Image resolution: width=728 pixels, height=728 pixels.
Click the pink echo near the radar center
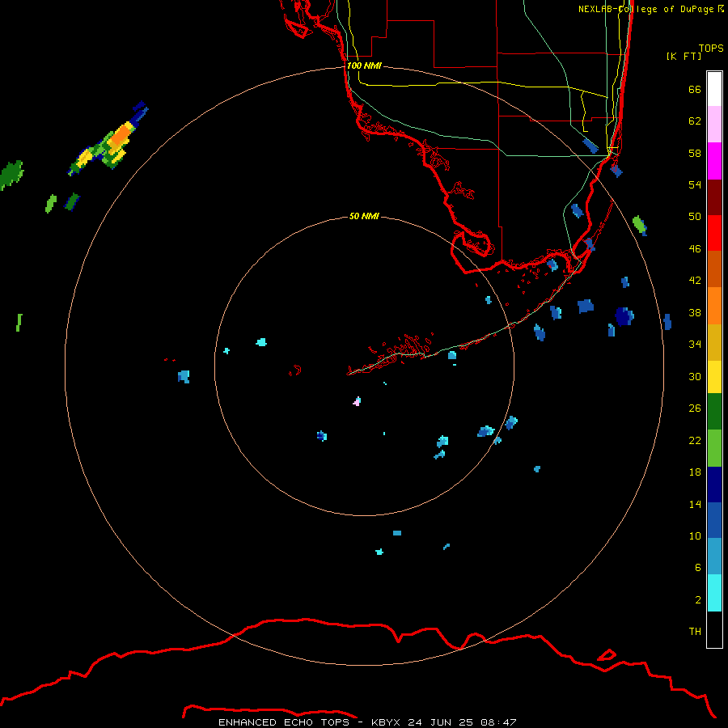[x=357, y=401]
